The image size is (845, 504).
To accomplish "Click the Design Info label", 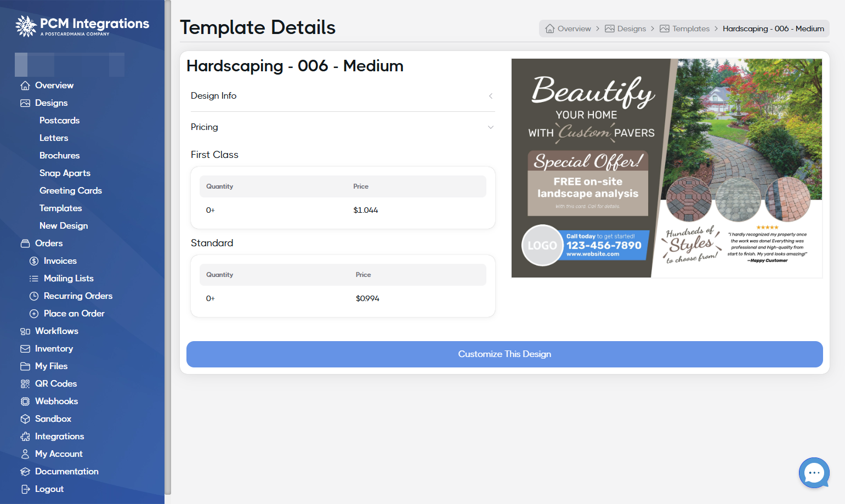I will click(x=213, y=96).
